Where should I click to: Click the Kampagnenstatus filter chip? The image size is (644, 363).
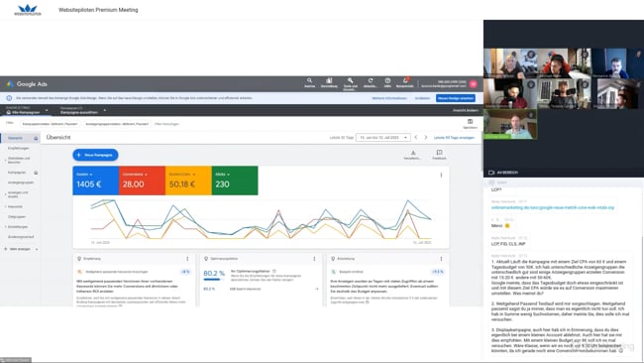(x=50, y=124)
